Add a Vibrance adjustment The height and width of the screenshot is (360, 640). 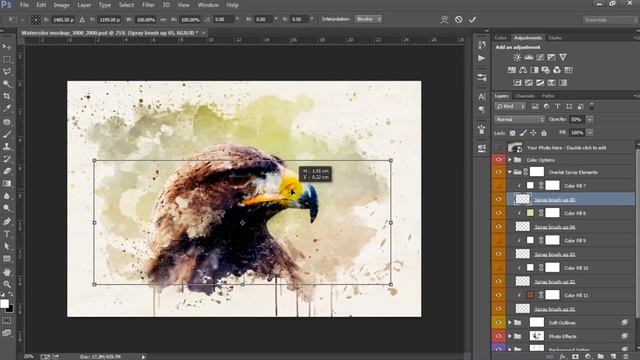tap(563, 57)
